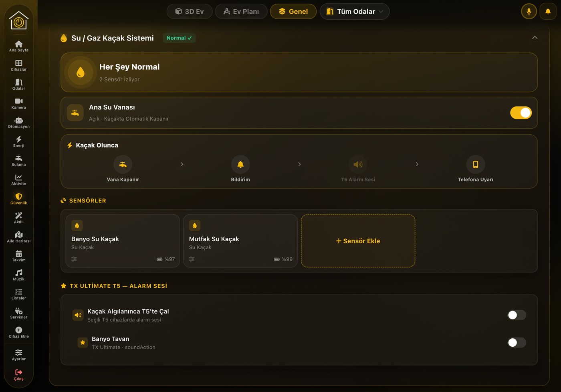Open Aktivite activity chart page
Viewport: 561px width, 392px height.
tap(18, 180)
